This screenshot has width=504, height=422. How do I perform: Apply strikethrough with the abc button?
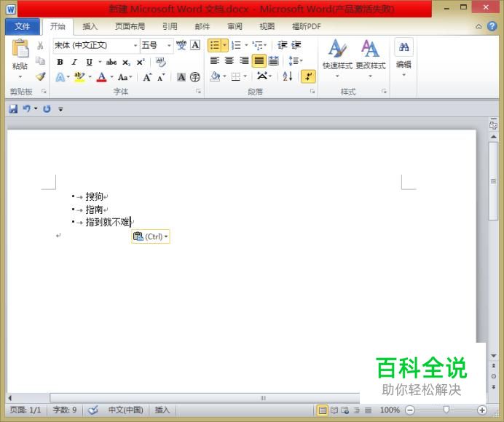click(x=111, y=62)
